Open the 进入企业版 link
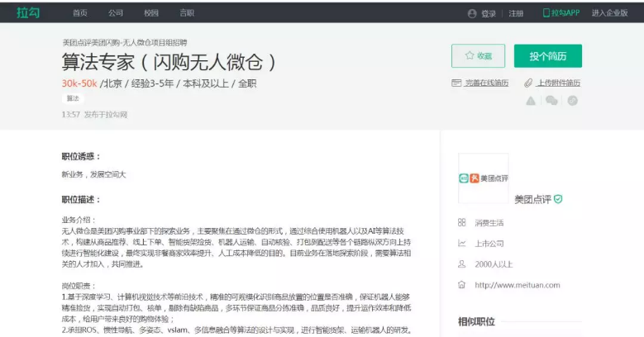644x337 pixels. 609,13
